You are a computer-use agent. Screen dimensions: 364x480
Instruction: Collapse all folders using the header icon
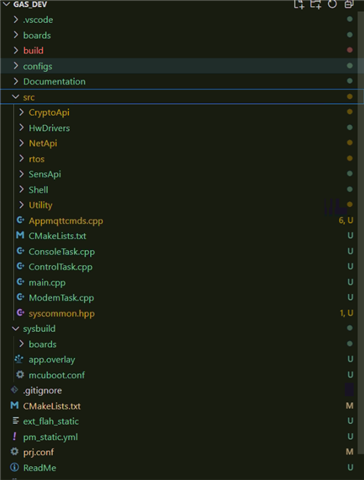click(x=349, y=4)
